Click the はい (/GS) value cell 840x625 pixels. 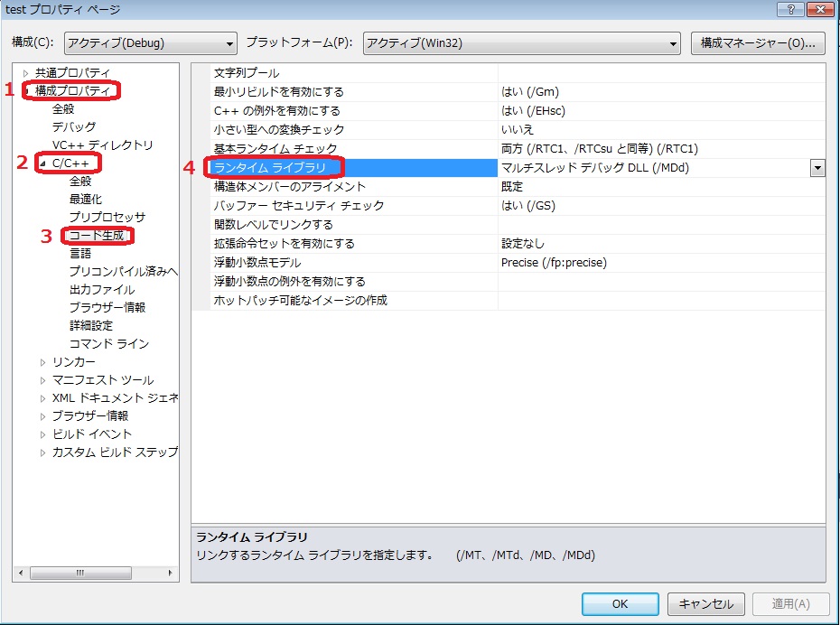[661, 206]
